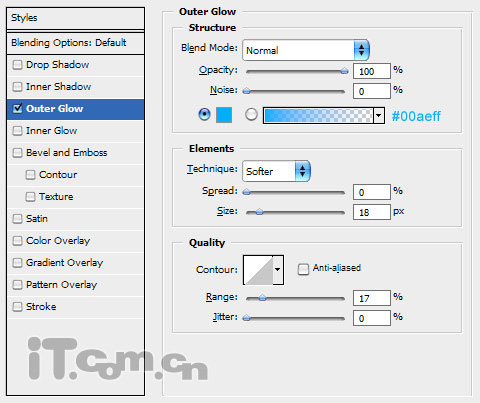Select the gradient radio button

coord(251,115)
